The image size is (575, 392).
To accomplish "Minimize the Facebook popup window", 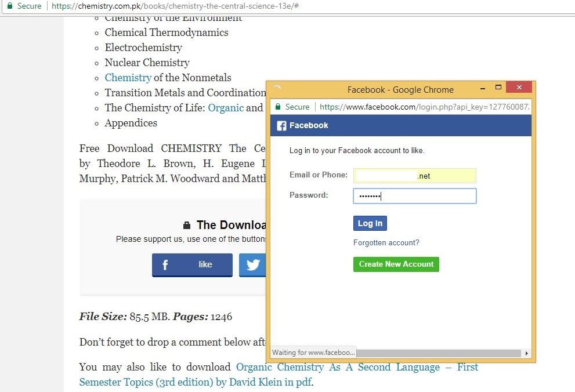I will click(x=483, y=88).
